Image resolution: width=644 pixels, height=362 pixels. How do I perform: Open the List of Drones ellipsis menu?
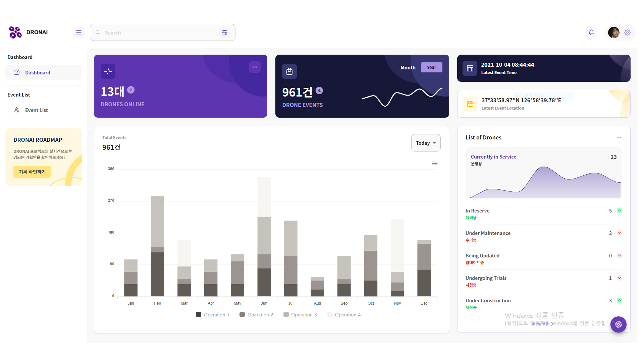[x=619, y=137]
